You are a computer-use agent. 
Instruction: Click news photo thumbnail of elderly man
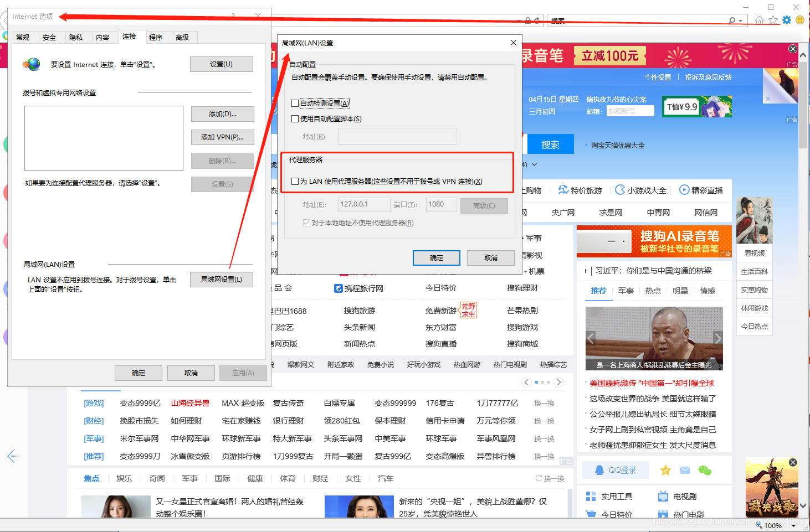654,338
